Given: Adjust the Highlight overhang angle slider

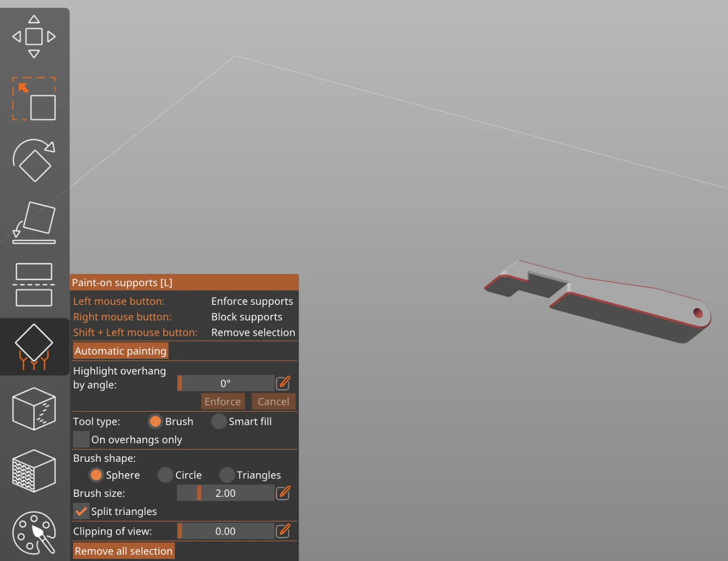Looking at the screenshot, I should 226,383.
